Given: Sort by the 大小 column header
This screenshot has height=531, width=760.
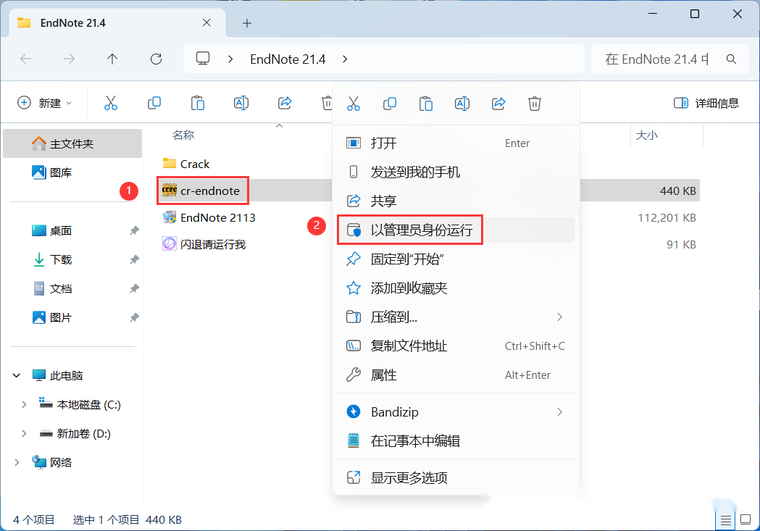Looking at the screenshot, I should pyautogui.click(x=647, y=135).
